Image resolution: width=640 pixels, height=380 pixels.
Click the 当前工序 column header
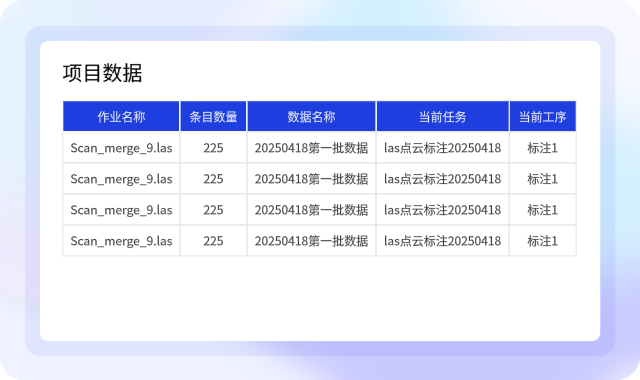(x=542, y=117)
